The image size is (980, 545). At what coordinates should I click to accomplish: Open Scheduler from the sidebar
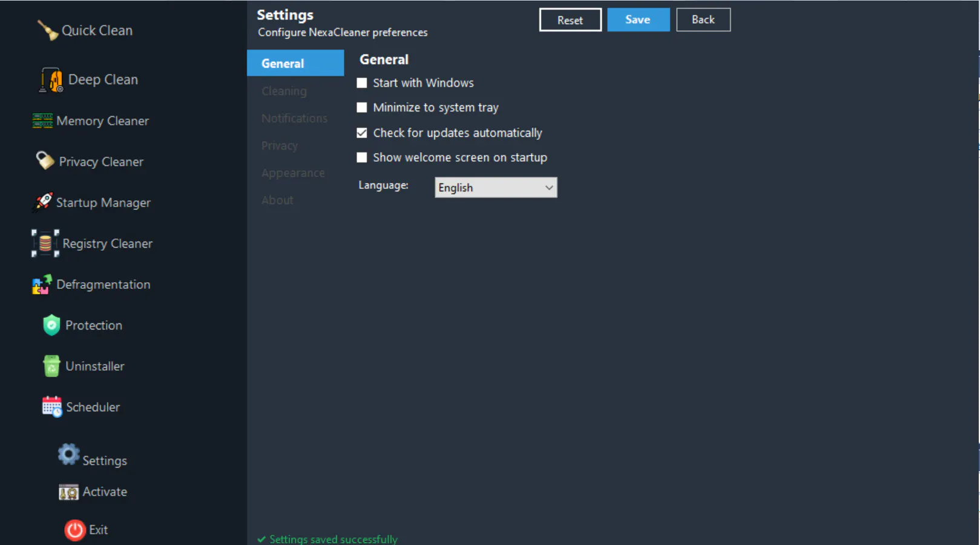[x=93, y=407]
